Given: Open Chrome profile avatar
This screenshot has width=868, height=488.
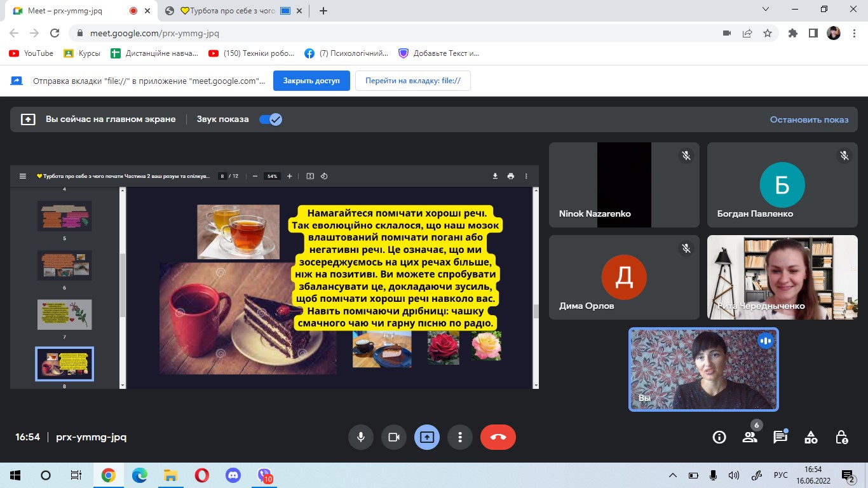Looking at the screenshot, I should coord(834,33).
